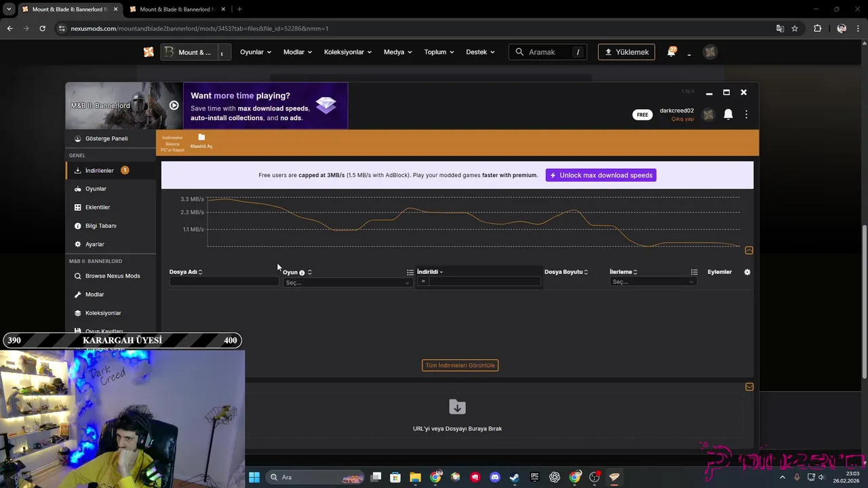Click Tüm İndirmeleri Görüntüle button
Image resolution: width=868 pixels, height=488 pixels.
[460, 365]
